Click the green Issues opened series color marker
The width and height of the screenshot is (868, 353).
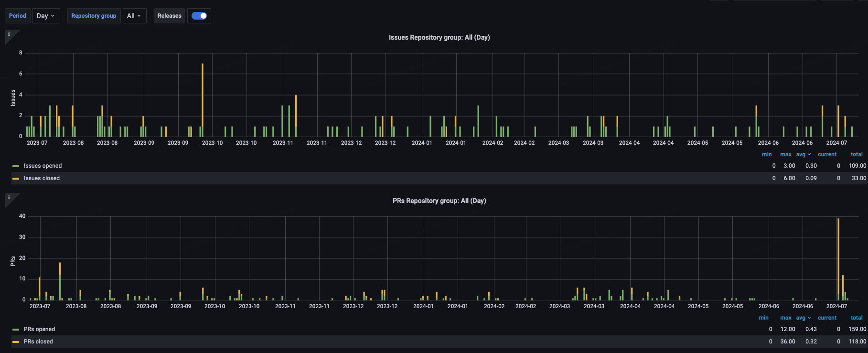tap(16, 166)
